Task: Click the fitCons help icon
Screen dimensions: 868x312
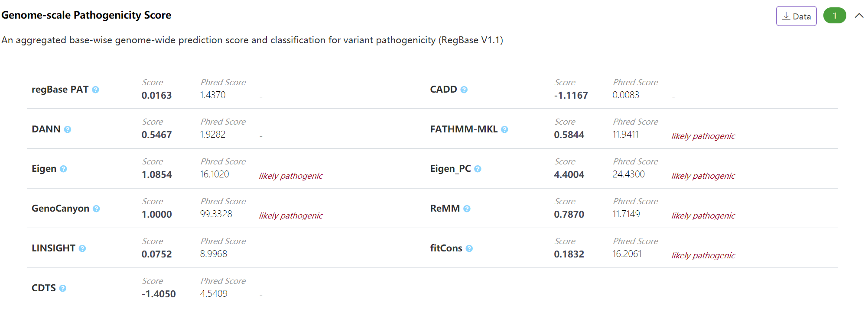Action: click(469, 248)
